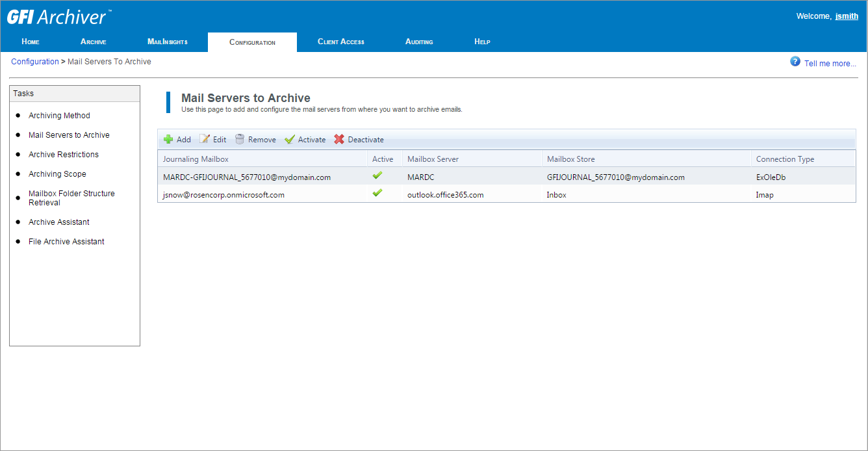Open the Archiving Method task
868x451 pixels.
pyautogui.click(x=59, y=116)
